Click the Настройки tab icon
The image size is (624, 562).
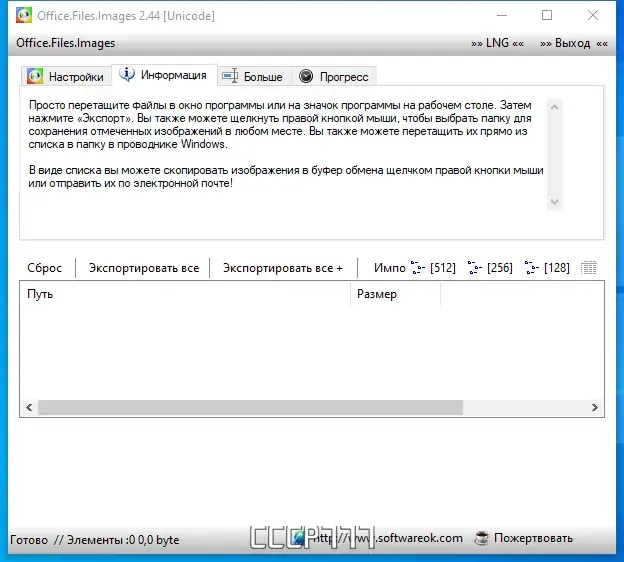(35, 76)
